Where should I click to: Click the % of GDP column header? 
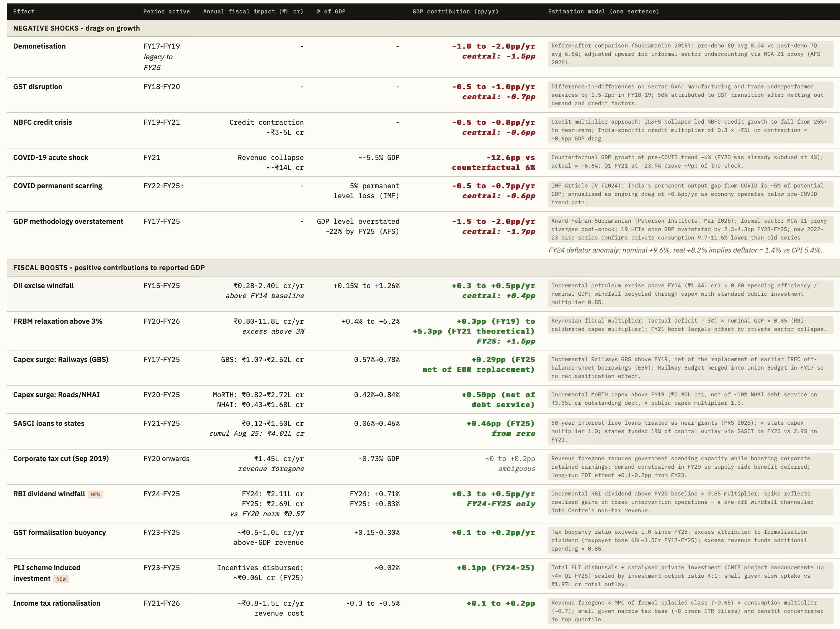331,11
